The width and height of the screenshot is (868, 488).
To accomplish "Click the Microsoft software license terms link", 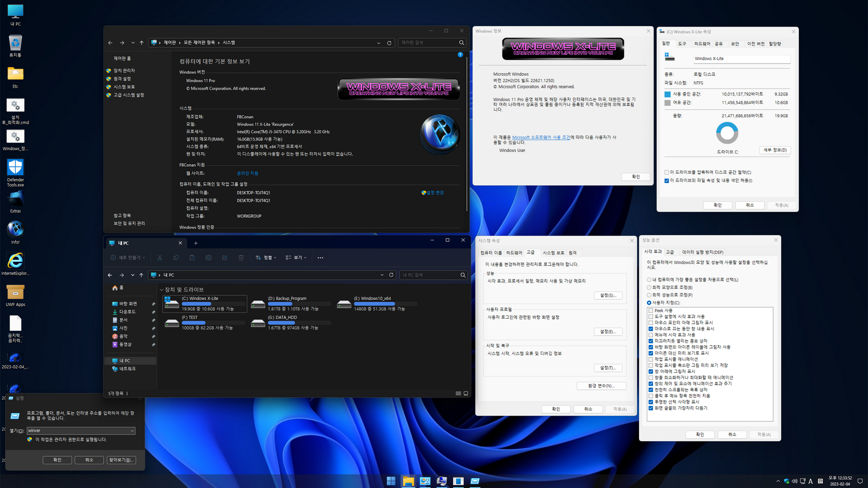I will coord(541,137).
